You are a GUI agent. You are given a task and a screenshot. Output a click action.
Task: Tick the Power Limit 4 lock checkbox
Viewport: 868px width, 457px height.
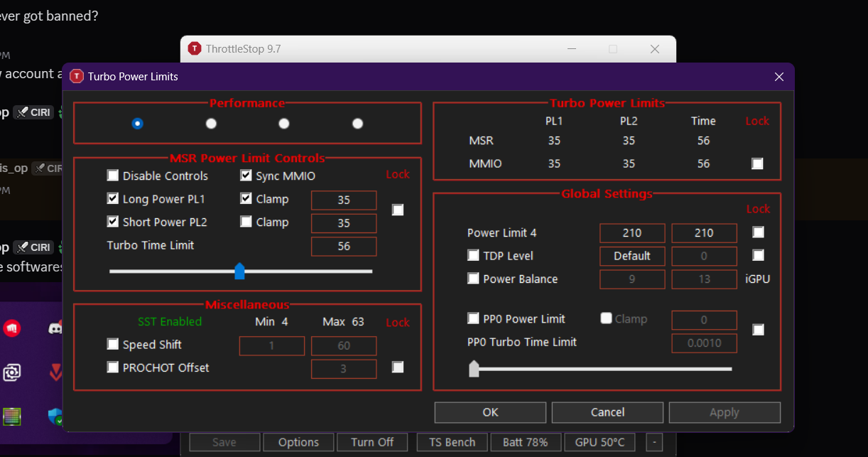758,232
